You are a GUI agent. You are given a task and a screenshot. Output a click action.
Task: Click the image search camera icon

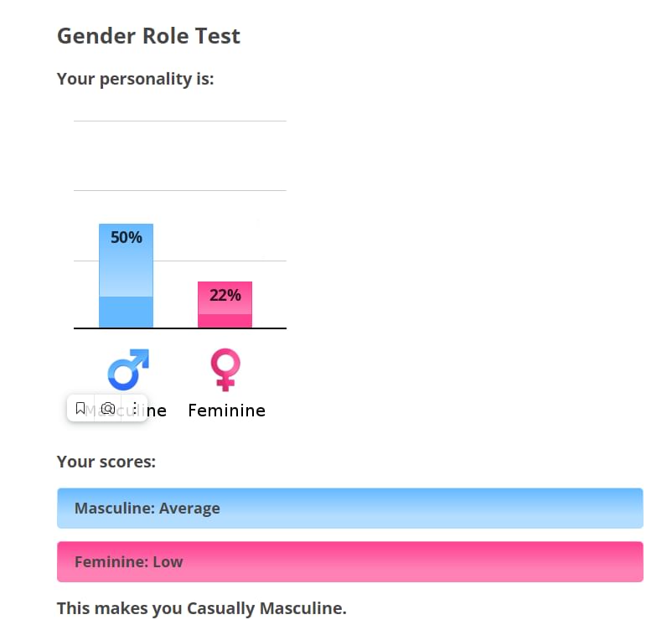click(x=107, y=409)
